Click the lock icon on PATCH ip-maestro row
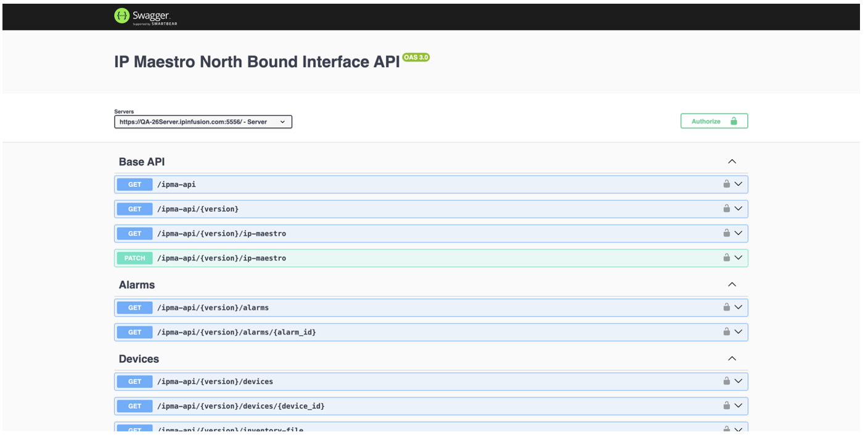868x448 pixels. [x=727, y=258]
